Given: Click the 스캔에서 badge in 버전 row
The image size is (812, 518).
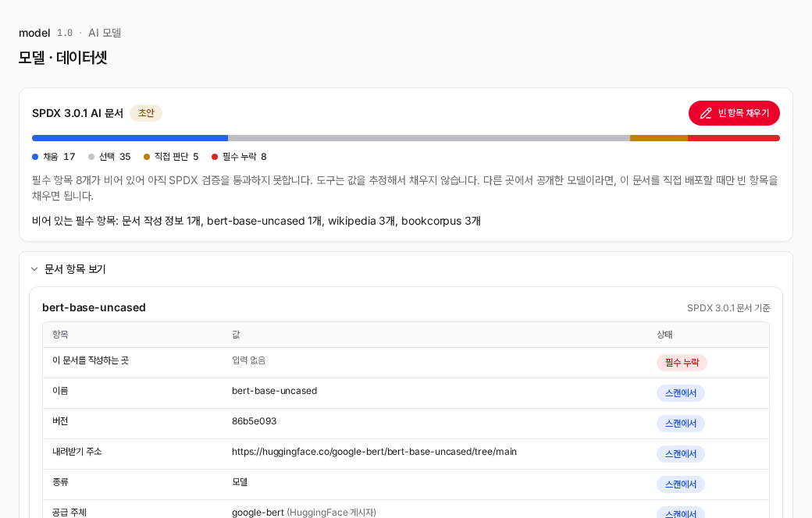Looking at the screenshot, I should click(x=681, y=424).
